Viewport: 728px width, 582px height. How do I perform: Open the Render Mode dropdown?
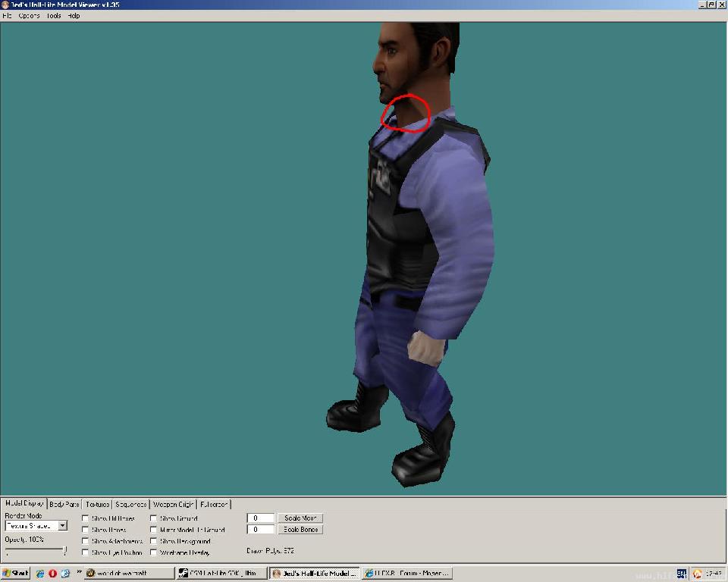pos(63,526)
